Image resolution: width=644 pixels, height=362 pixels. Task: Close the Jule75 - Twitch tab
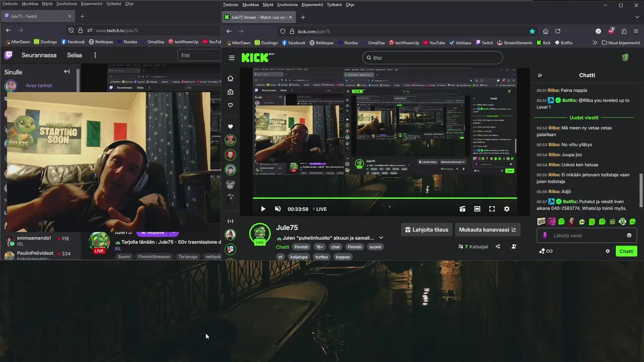(70, 16)
